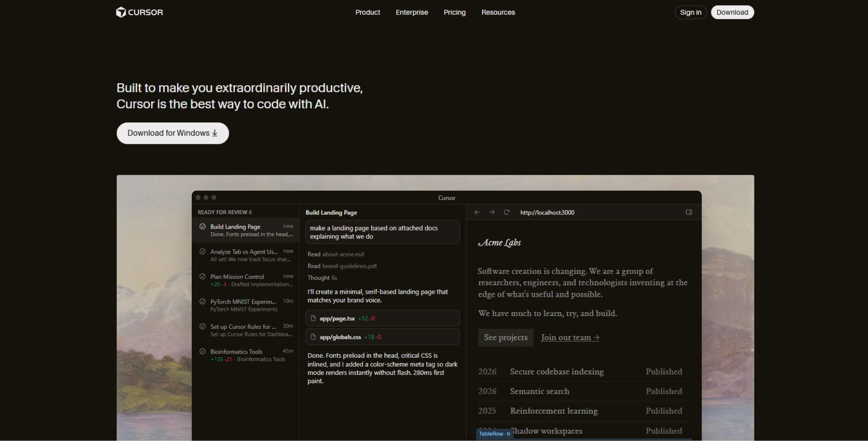
Task: Toggle the checkmark on Plan Mission Control task
Action: [x=202, y=276]
